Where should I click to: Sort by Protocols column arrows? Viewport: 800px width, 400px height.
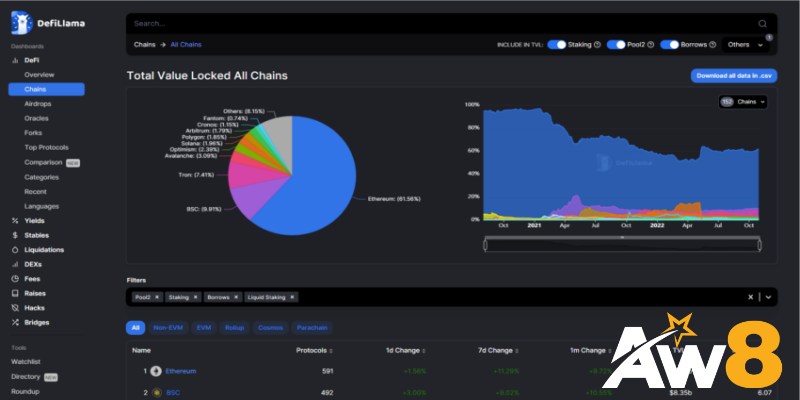click(331, 351)
